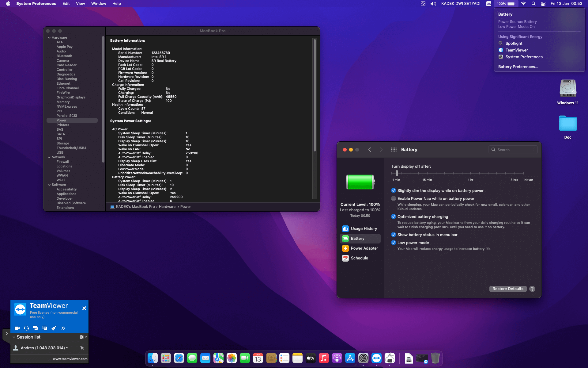This screenshot has height=368, width=588.
Task: Launch Safari from the Dock
Action: [x=179, y=358]
